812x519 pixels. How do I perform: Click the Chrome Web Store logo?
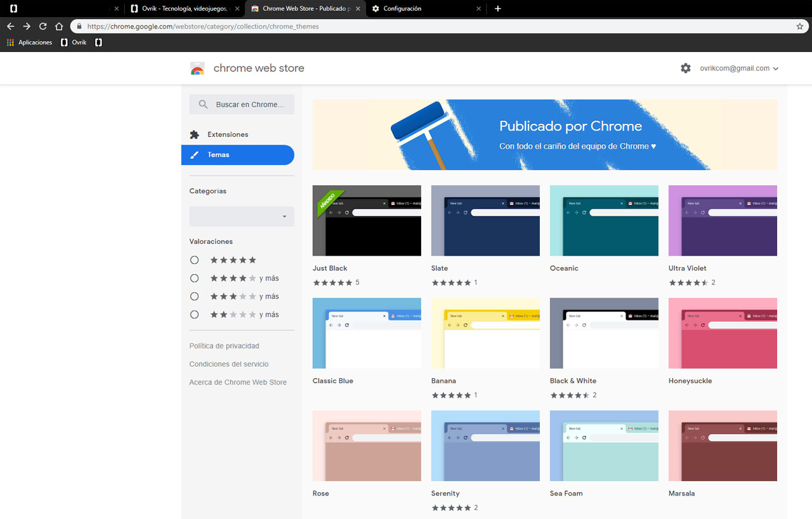[197, 69]
